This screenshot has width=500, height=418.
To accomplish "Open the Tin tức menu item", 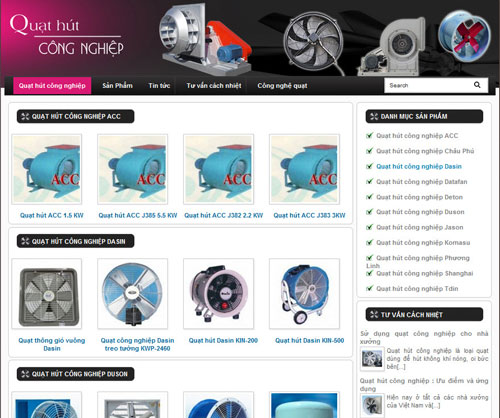I will (159, 86).
